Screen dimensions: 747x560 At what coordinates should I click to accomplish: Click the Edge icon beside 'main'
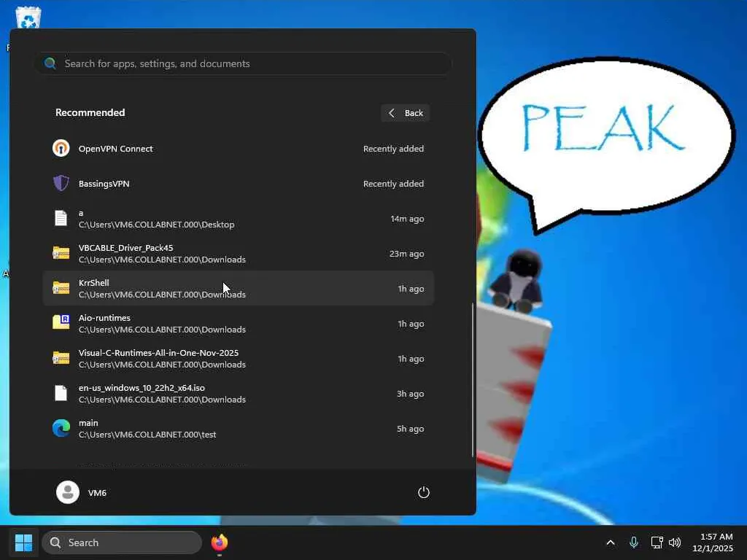click(61, 428)
